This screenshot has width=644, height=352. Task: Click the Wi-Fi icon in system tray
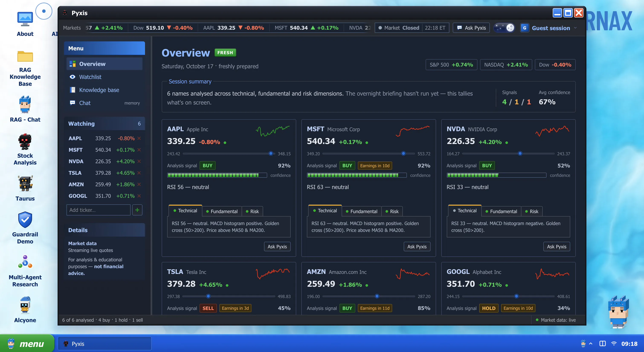pos(614,343)
